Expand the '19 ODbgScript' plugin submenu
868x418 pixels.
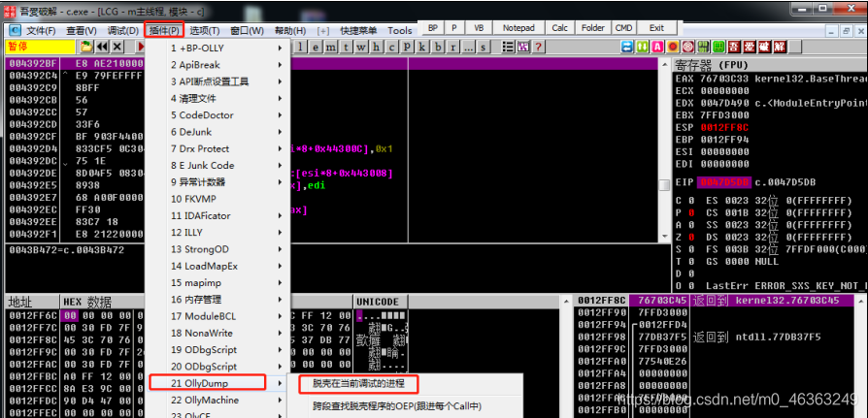[x=217, y=349]
